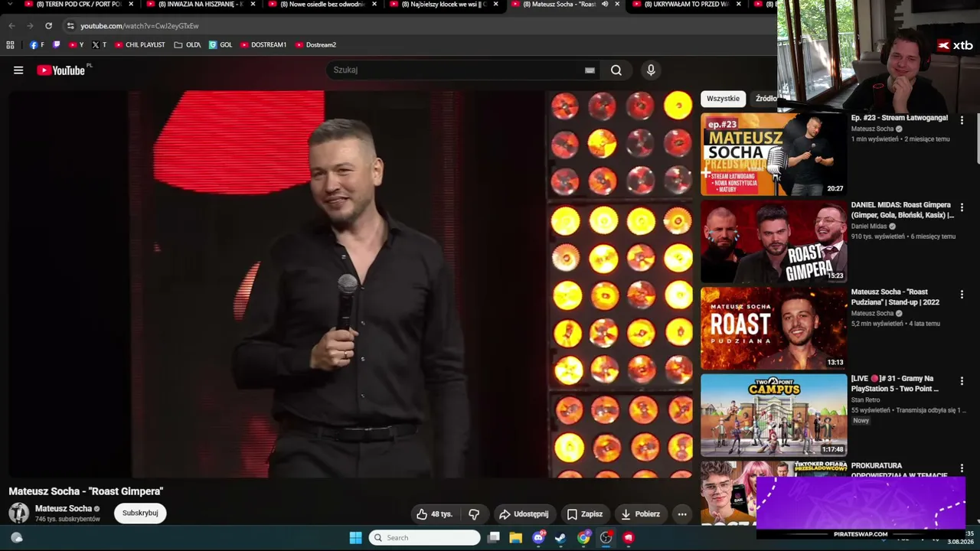
Task: Open options for DANIEL MIDAS Roast Gimpera video
Action: tap(962, 207)
